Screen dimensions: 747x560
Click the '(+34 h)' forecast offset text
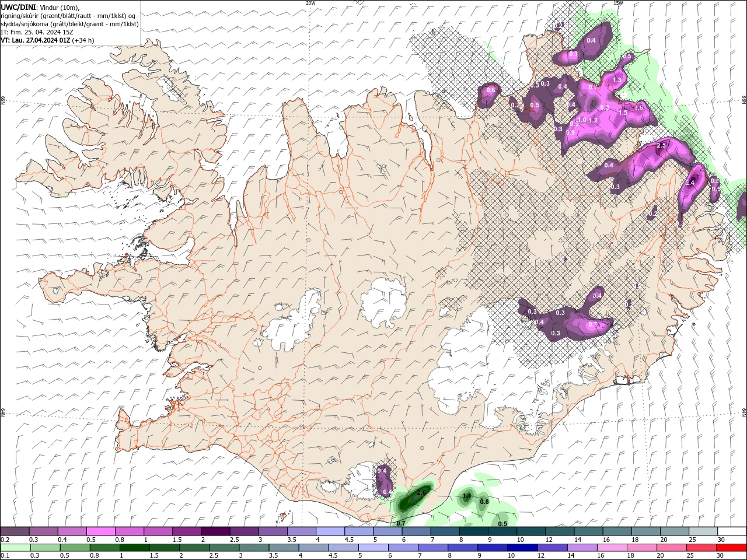[83, 40]
